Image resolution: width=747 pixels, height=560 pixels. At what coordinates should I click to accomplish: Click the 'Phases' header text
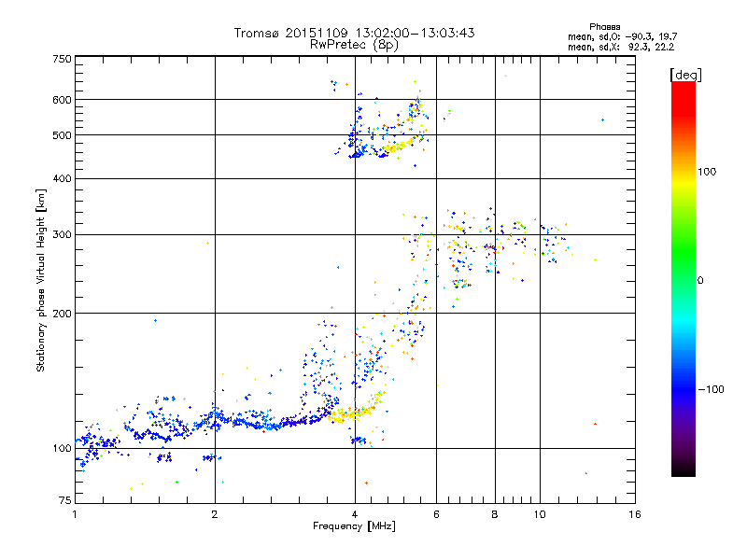click(x=604, y=27)
